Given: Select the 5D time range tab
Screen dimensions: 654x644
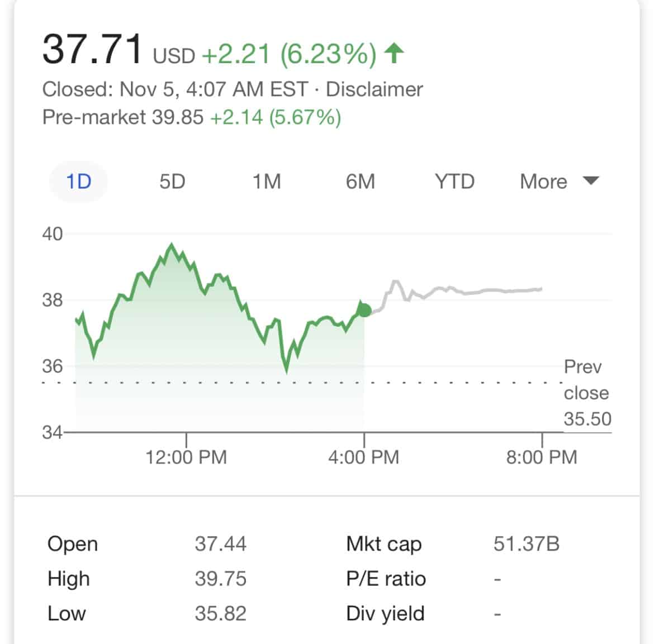Looking at the screenshot, I should point(172,181).
